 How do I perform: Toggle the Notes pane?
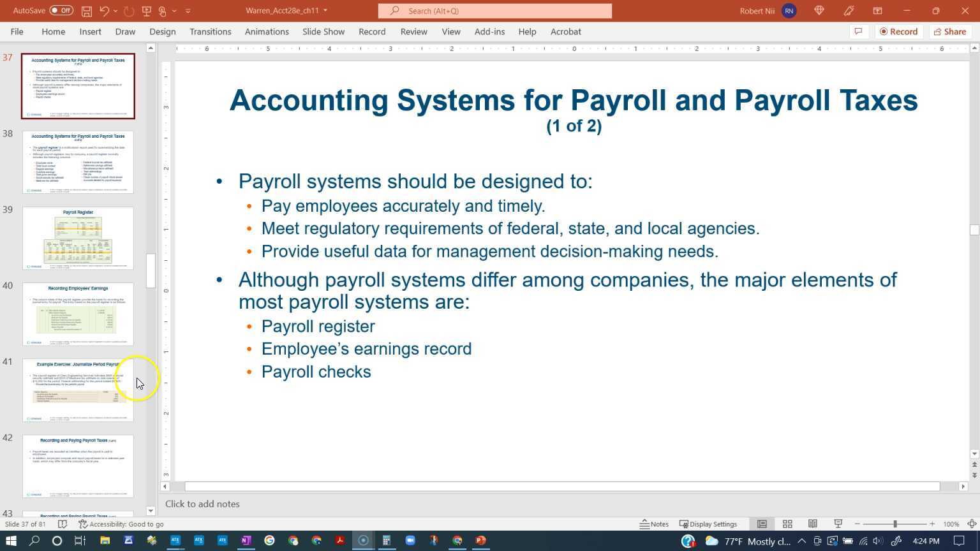click(655, 524)
